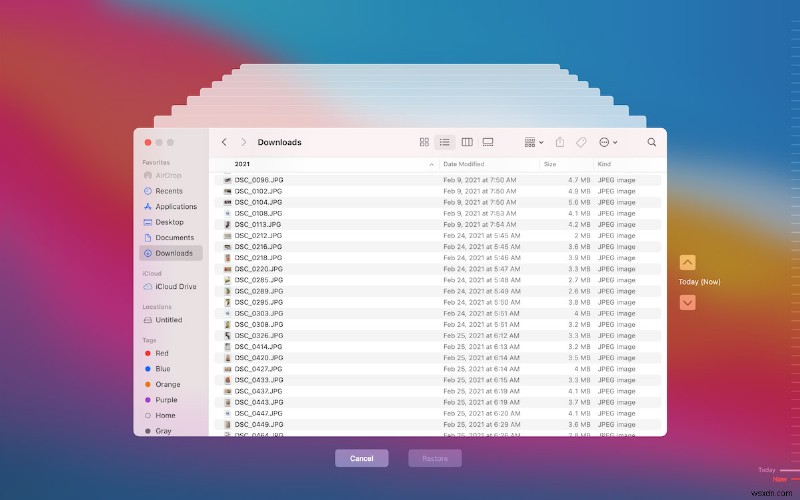Select file DSC_0443.JPG

[x=438, y=402]
